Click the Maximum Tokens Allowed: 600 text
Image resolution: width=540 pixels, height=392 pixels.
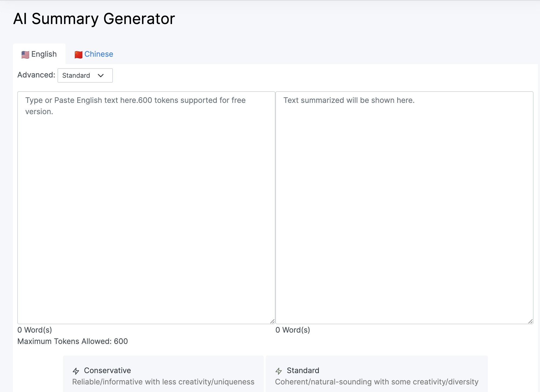click(x=72, y=341)
